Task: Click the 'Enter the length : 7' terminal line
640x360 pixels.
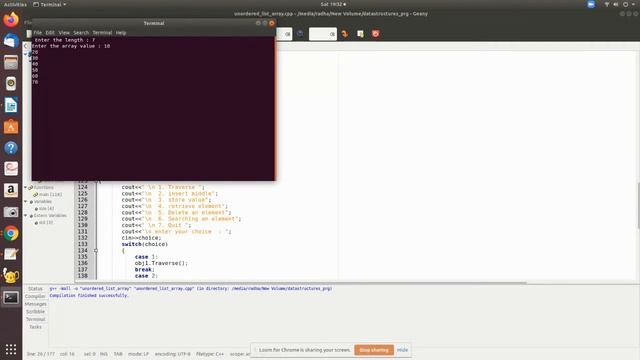Action: (x=65, y=40)
